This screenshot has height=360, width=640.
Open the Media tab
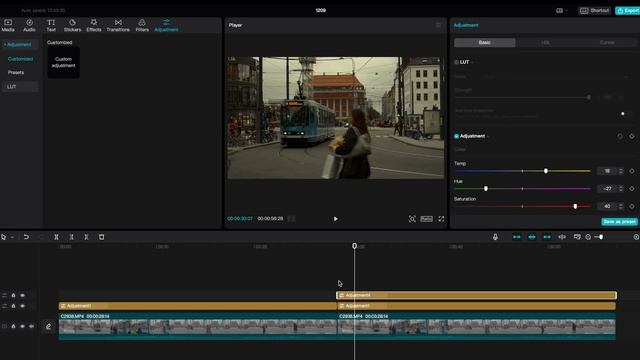(8, 25)
